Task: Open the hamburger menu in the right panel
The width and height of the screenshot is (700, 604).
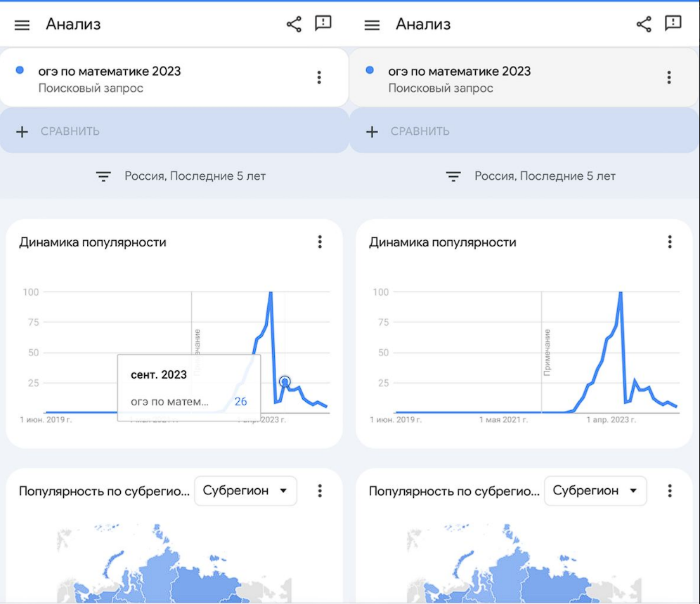Action: tap(372, 25)
